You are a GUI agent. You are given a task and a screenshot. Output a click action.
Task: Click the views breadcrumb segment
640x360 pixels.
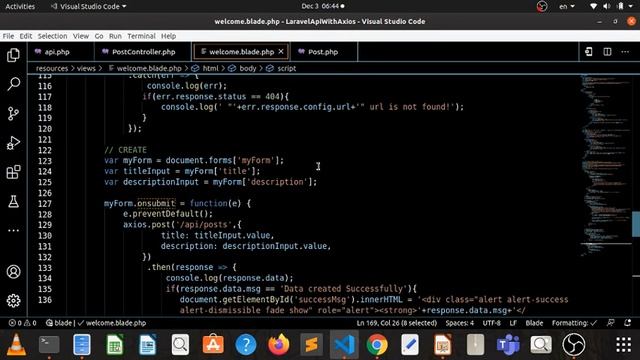(x=86, y=68)
